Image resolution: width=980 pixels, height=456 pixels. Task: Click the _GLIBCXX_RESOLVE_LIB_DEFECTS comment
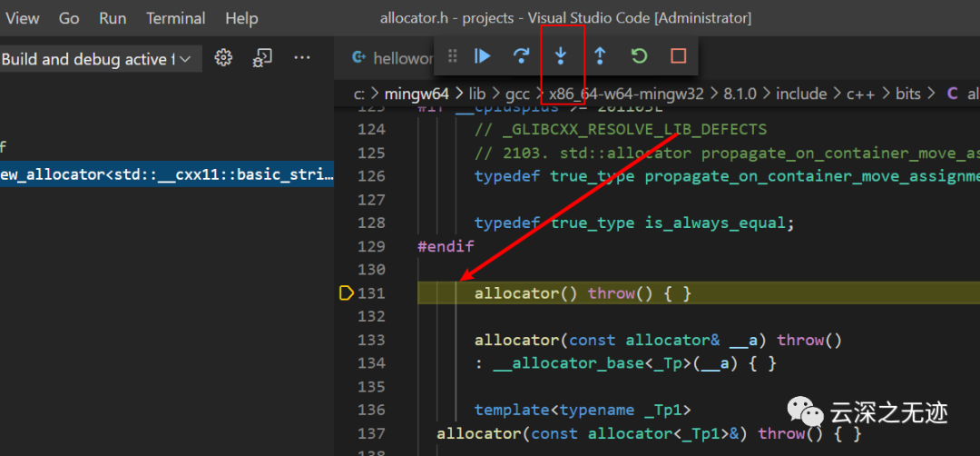pos(620,130)
